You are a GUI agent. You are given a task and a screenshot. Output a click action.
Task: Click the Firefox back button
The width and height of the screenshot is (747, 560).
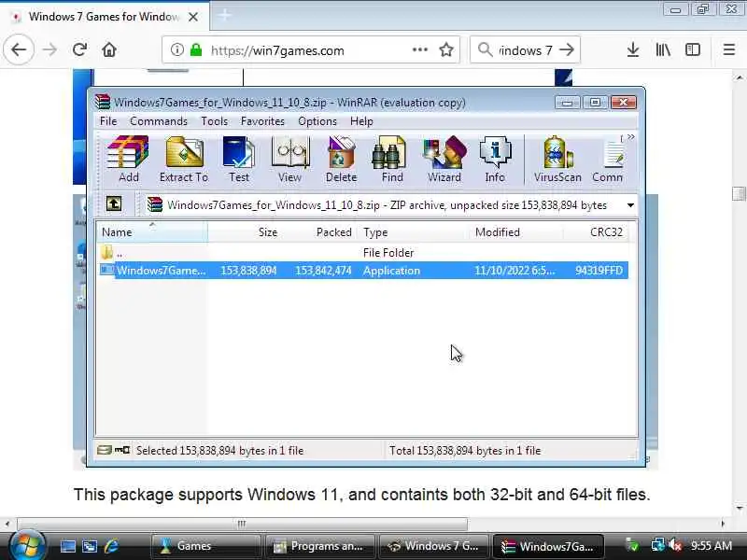(x=19, y=49)
